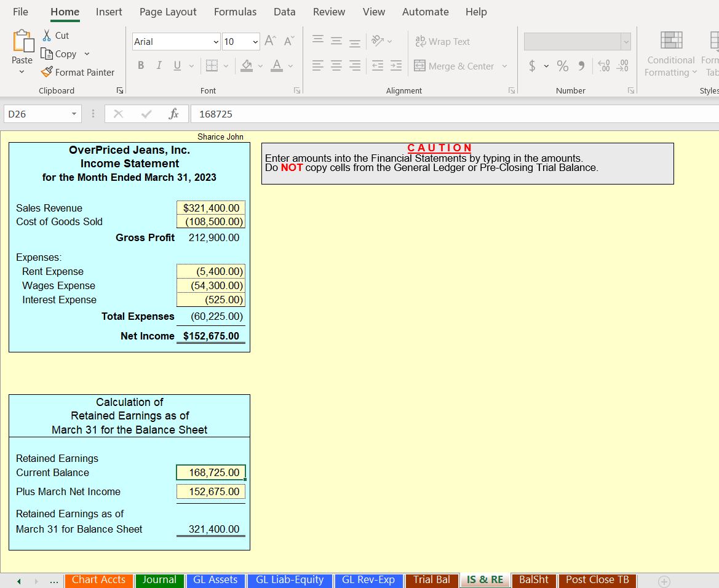This screenshot has width=719, height=588.
Task: Increase the indent
Action: (x=395, y=66)
